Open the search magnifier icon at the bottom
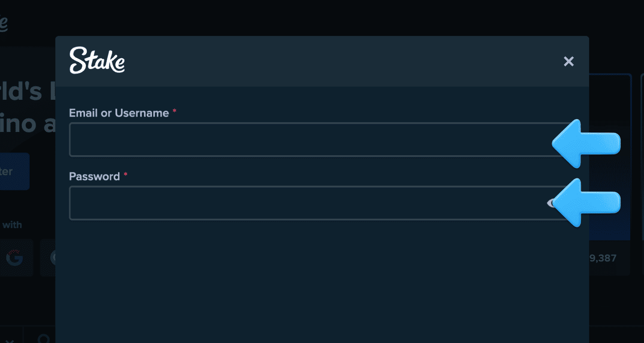The height and width of the screenshot is (343, 644). [x=44, y=339]
